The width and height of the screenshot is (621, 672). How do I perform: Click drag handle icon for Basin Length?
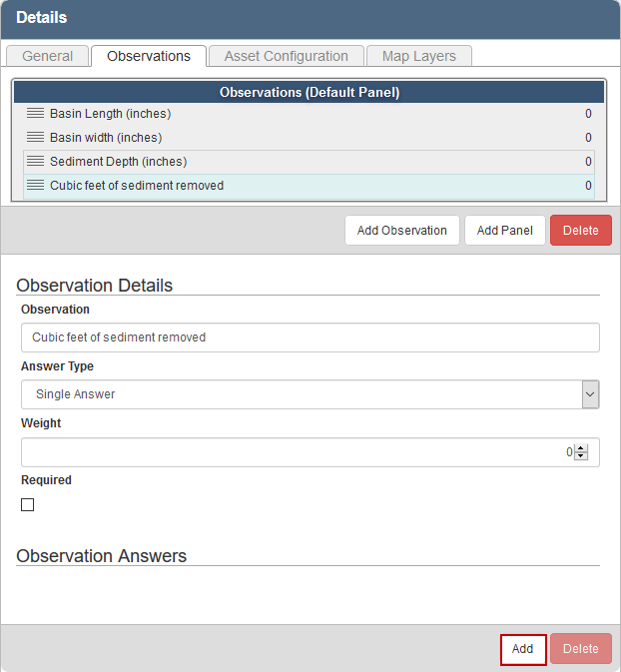[x=35, y=114]
